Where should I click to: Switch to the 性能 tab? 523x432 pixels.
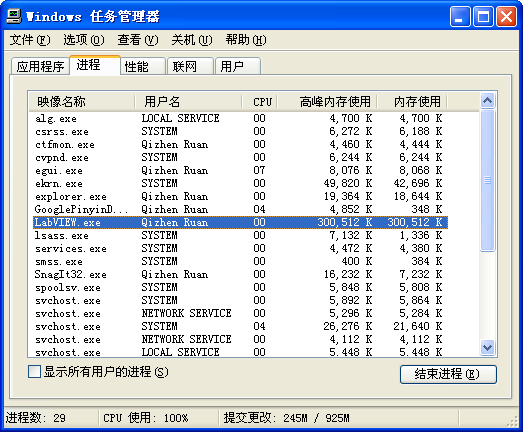click(143, 66)
